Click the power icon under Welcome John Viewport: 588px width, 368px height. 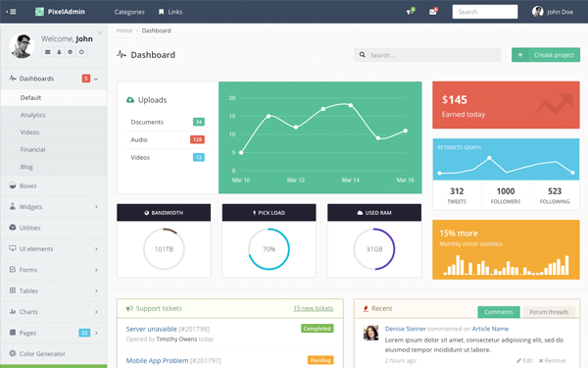[81, 52]
